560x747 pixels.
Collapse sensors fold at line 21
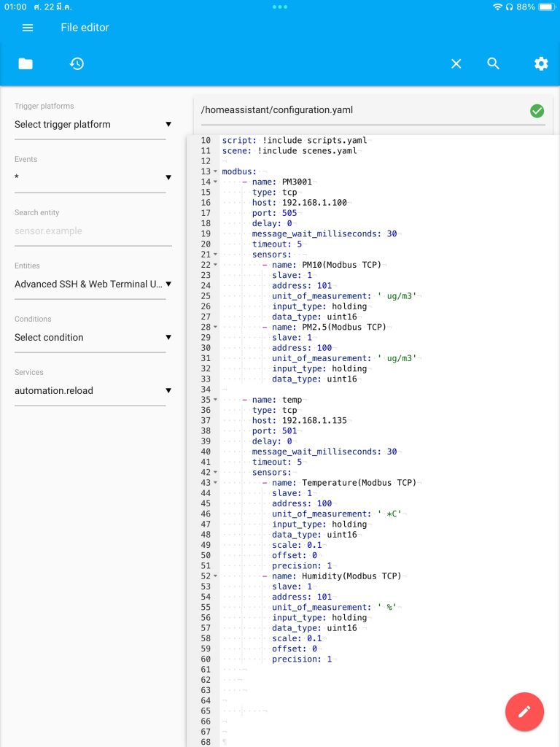[x=215, y=255]
